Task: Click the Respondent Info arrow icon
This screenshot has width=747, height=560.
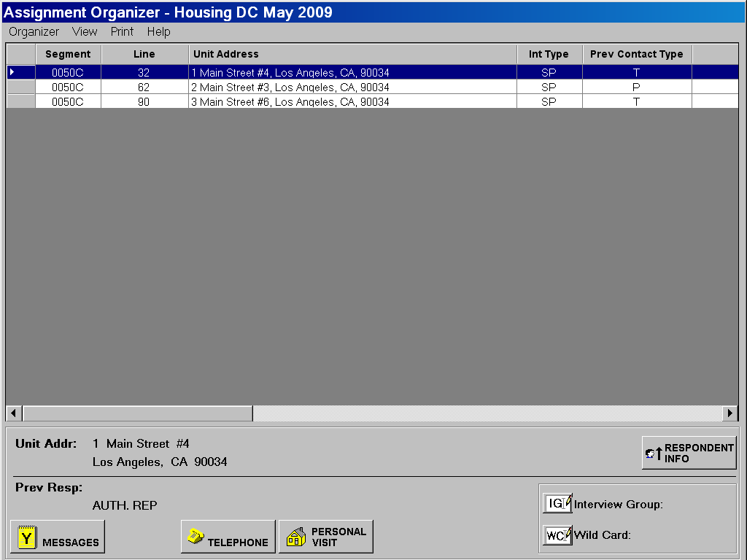Action: tap(654, 454)
